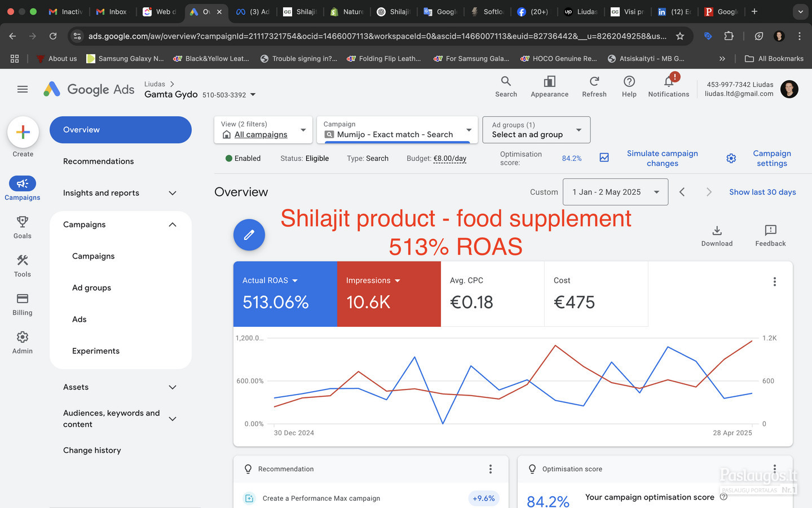Open Experiments in the side menu
The width and height of the screenshot is (812, 508).
[96, 351]
